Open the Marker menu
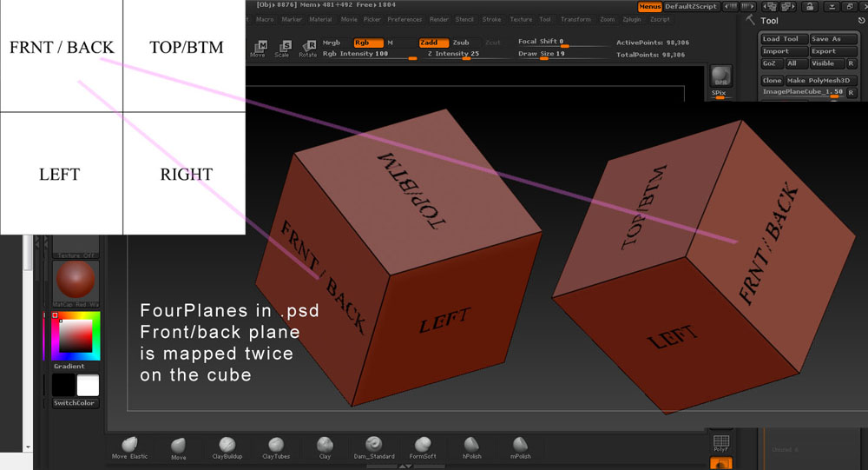 (292, 19)
